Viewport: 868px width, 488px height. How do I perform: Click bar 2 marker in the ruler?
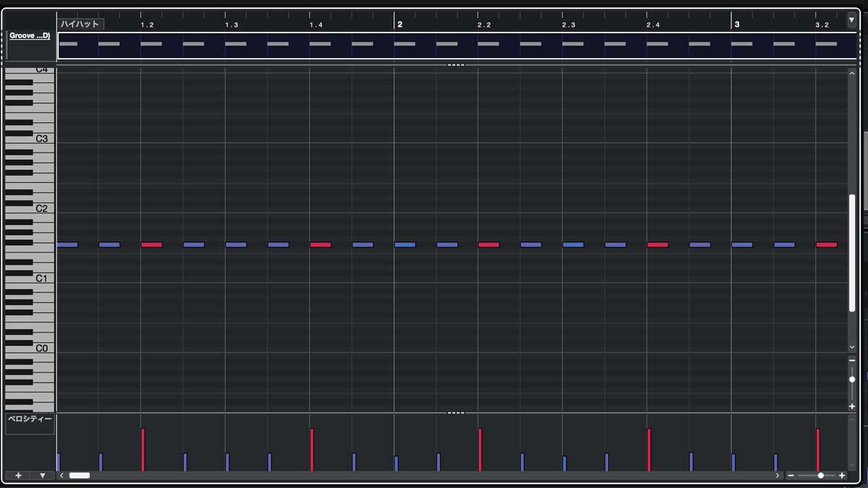[399, 24]
